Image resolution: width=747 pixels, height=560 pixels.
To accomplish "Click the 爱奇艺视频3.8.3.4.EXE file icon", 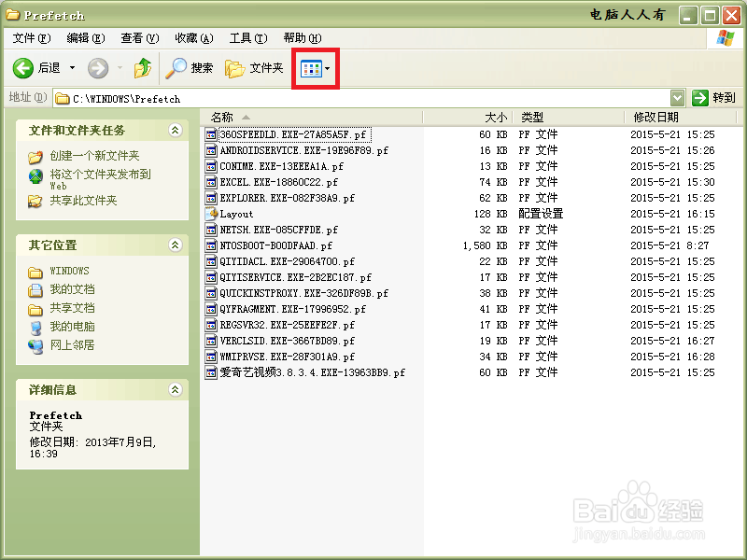I will [x=211, y=372].
